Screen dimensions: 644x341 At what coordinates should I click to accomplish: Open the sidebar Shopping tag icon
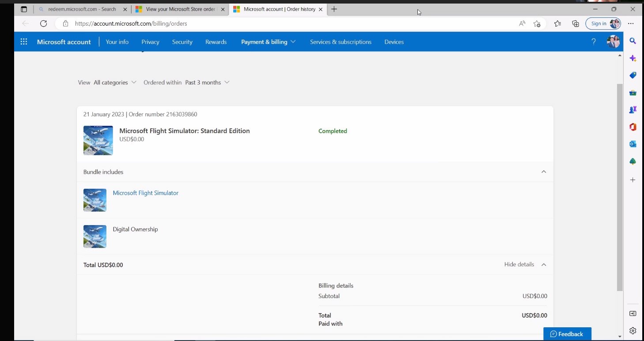633,75
